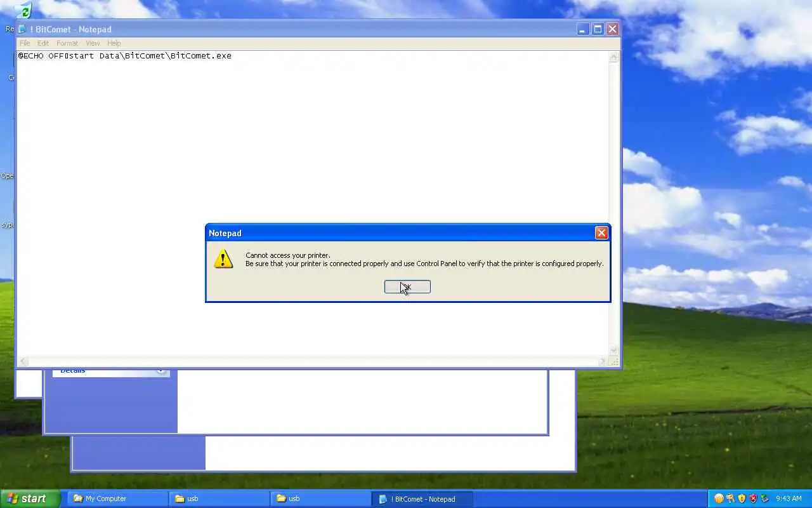Switch to the usb taskbar button beside My Computer
The height and width of the screenshot is (508, 812).
[219, 499]
